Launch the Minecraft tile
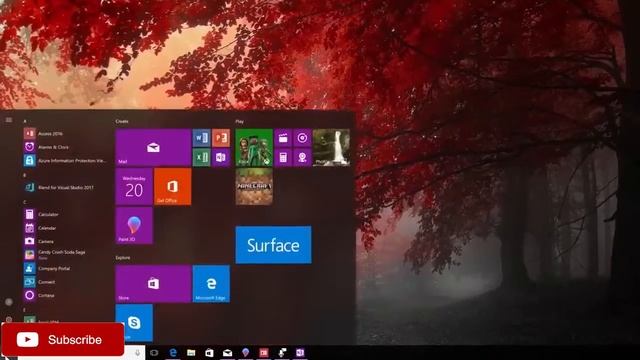The image size is (640, 360). point(254,187)
